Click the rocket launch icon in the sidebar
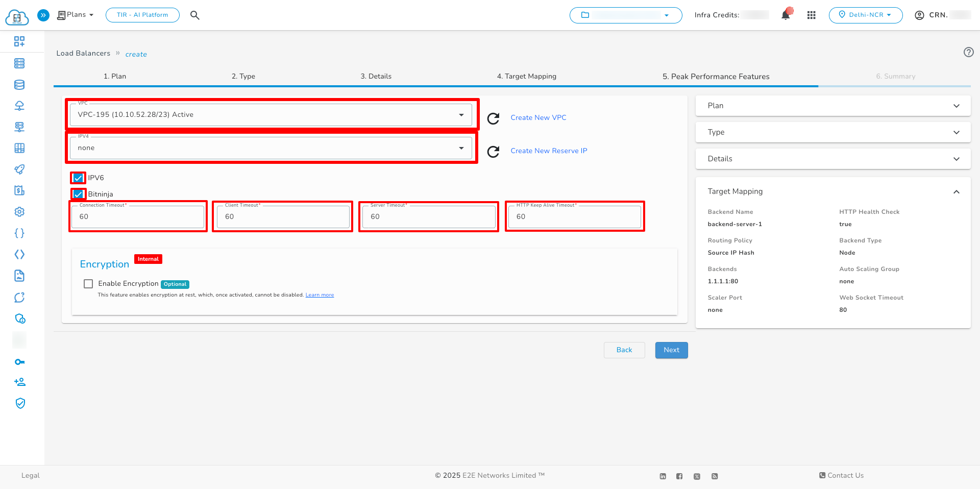 pos(19,169)
